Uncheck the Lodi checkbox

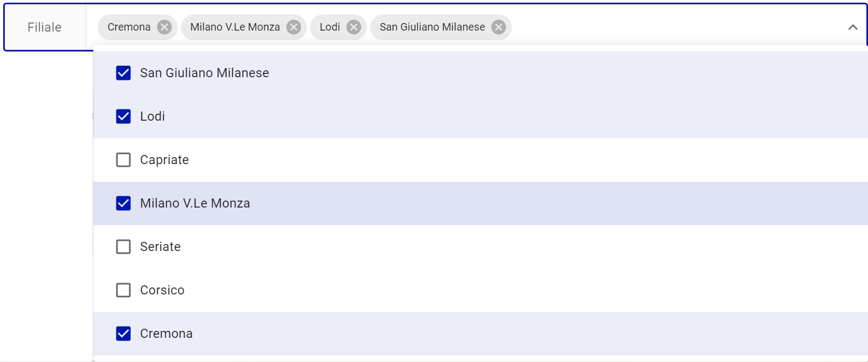[x=123, y=116]
